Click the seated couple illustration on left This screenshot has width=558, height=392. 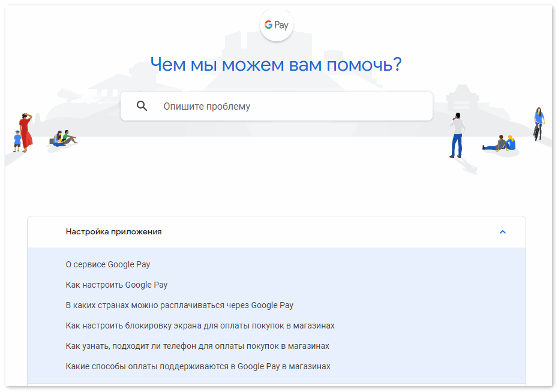tap(63, 138)
